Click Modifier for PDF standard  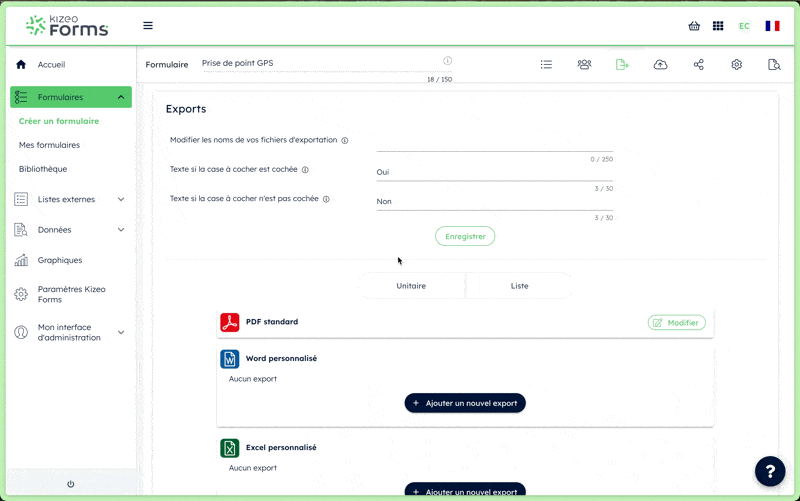pos(677,322)
